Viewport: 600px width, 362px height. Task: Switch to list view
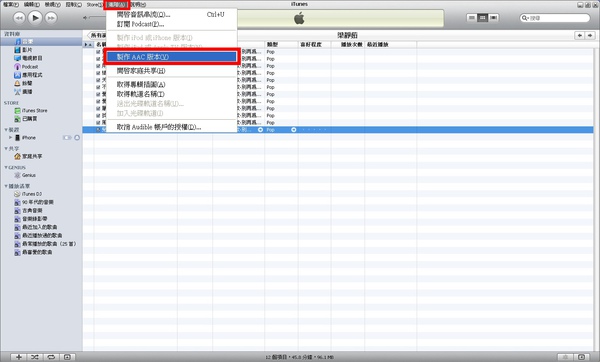coord(472,18)
